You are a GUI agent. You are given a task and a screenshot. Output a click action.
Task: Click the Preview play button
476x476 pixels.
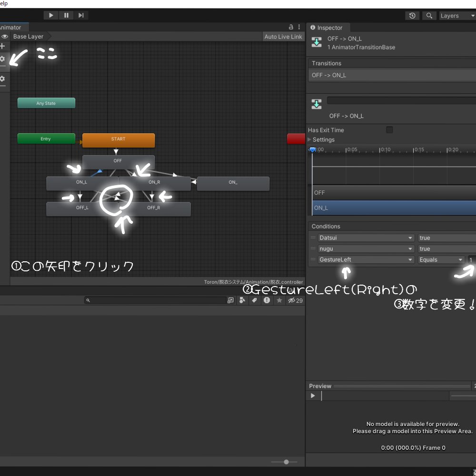313,396
